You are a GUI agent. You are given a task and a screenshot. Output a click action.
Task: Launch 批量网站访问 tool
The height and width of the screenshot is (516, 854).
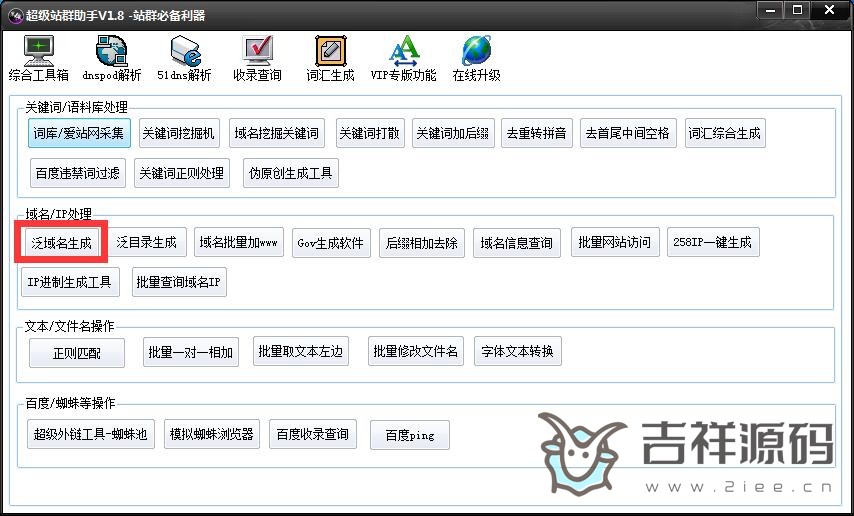[x=615, y=241]
